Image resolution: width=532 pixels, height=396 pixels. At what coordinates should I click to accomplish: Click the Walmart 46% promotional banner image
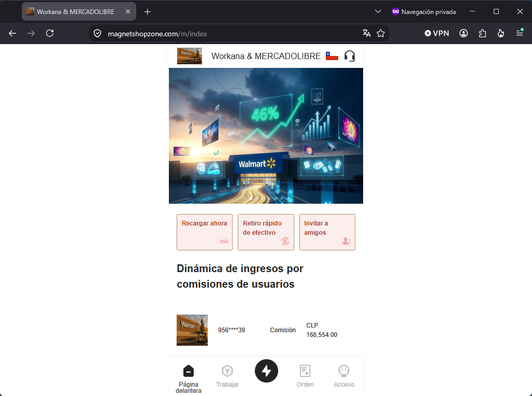pyautogui.click(x=266, y=136)
